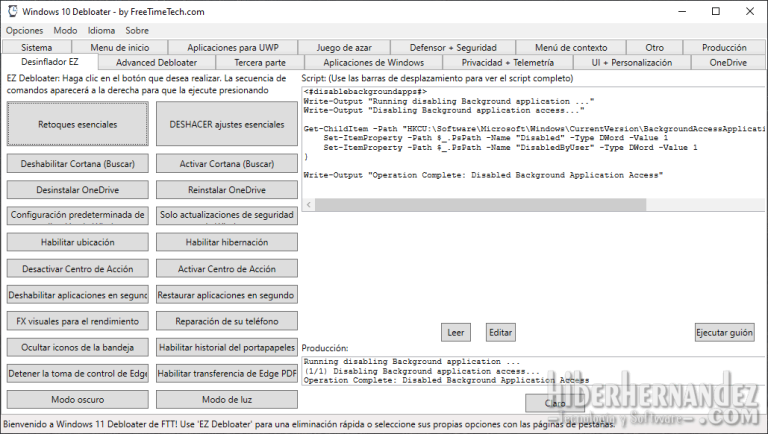
Task: Click Habilitar hibernación button
Action: pos(226,242)
